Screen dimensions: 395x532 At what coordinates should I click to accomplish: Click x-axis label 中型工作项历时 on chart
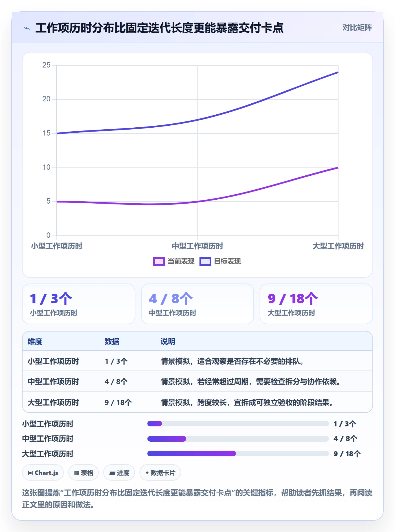coord(197,246)
